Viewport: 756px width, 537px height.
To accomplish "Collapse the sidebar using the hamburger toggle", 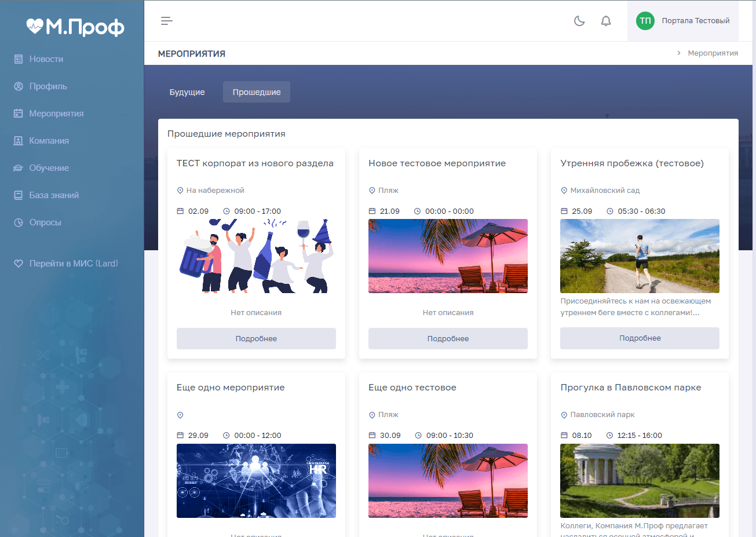I will pyautogui.click(x=166, y=20).
